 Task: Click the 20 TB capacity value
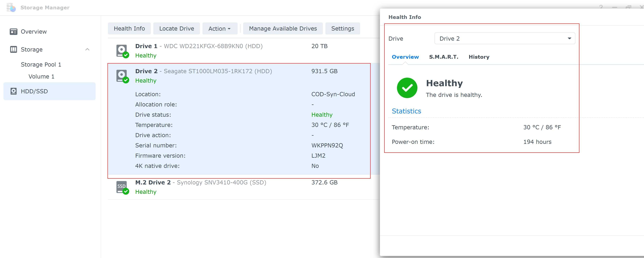tap(319, 46)
